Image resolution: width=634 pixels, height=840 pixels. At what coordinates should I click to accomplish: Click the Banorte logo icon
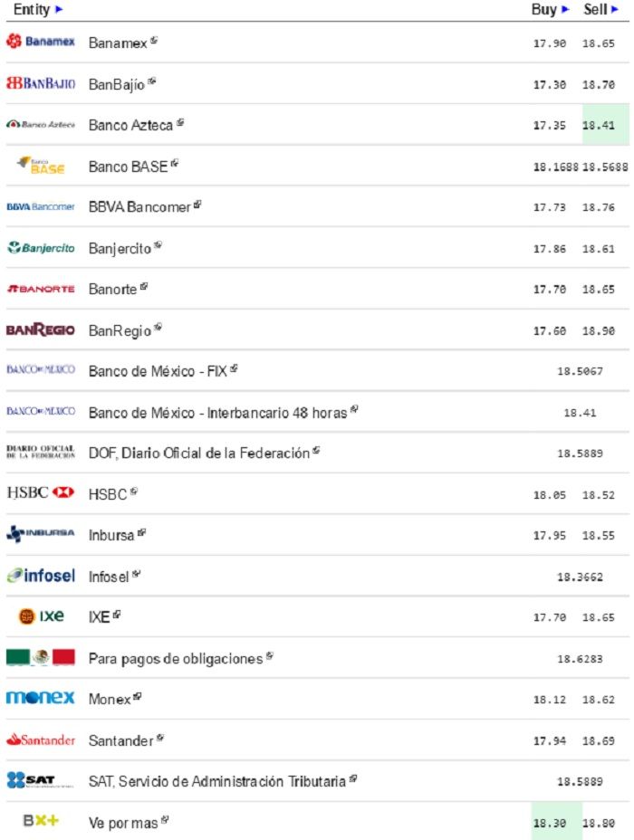coord(40,289)
